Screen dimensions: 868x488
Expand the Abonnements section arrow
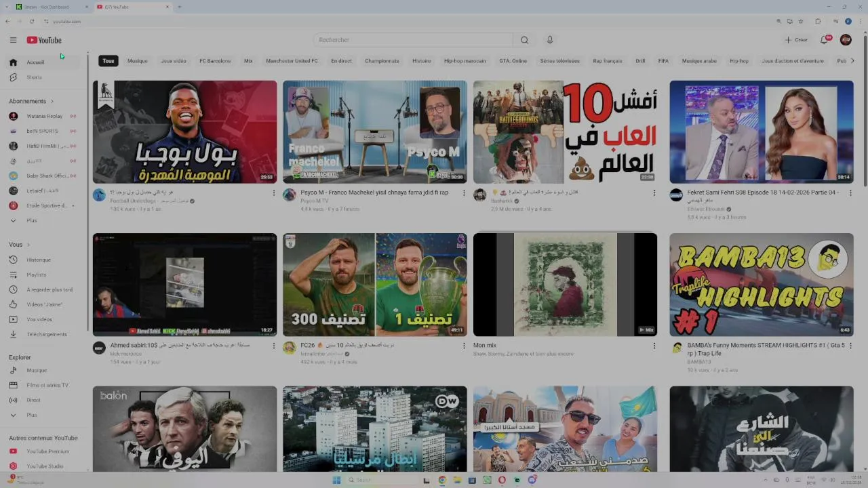(52, 102)
